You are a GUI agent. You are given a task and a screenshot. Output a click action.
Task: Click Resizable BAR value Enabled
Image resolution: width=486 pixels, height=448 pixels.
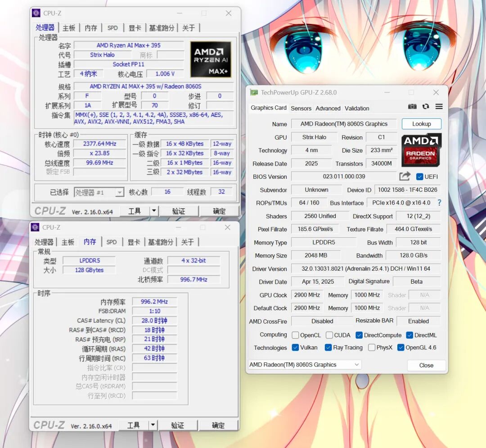(x=418, y=321)
